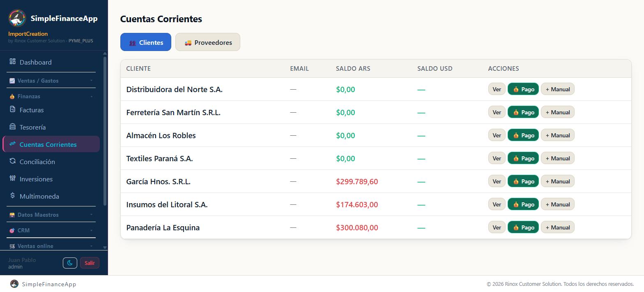This screenshot has width=644, height=292.
Task: Click the icon beside Ventas online
Action: pyautogui.click(x=12, y=246)
